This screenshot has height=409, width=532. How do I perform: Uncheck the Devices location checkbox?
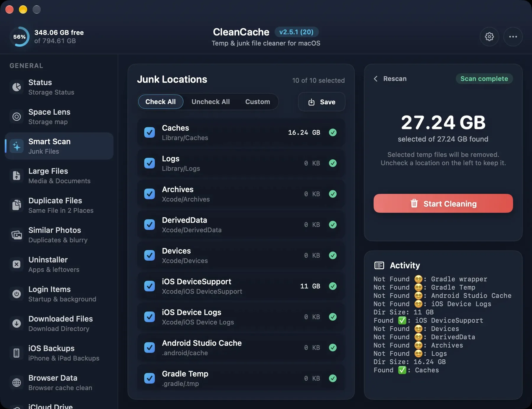coord(150,255)
